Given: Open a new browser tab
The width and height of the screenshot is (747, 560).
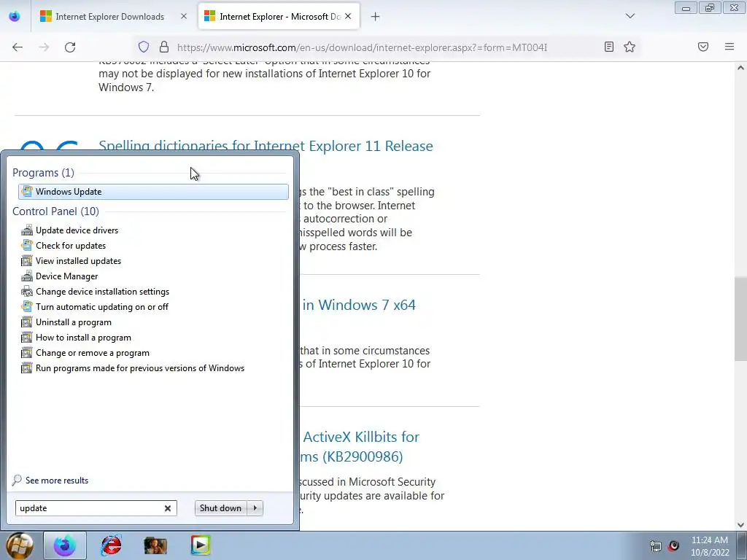Looking at the screenshot, I should click(x=376, y=17).
